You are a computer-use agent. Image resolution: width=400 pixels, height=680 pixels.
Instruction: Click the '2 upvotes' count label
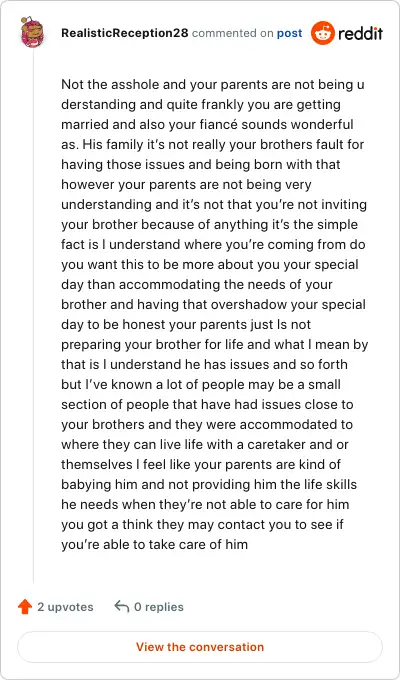pyautogui.click(x=65, y=607)
